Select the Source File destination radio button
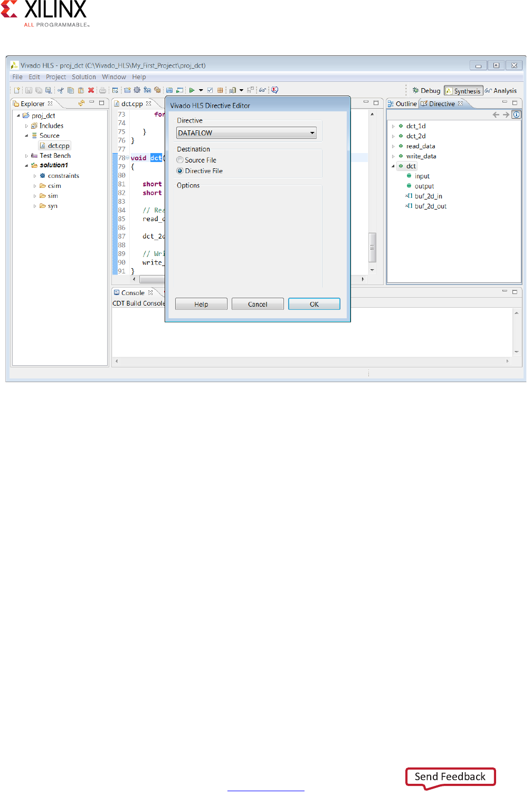This screenshot has height=797, width=532. pos(180,160)
